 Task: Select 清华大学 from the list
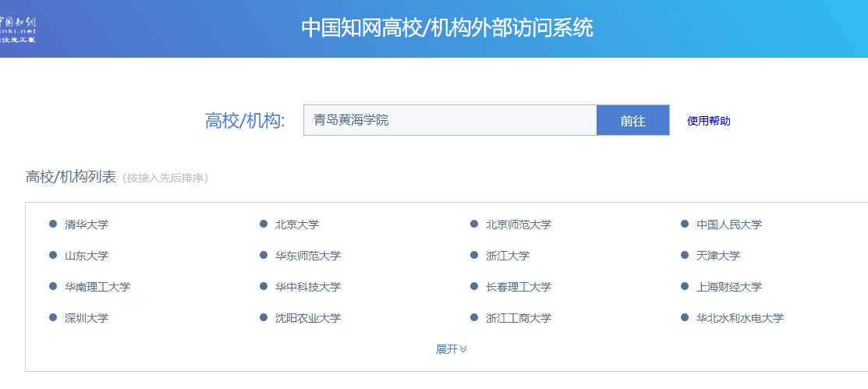coord(87,225)
